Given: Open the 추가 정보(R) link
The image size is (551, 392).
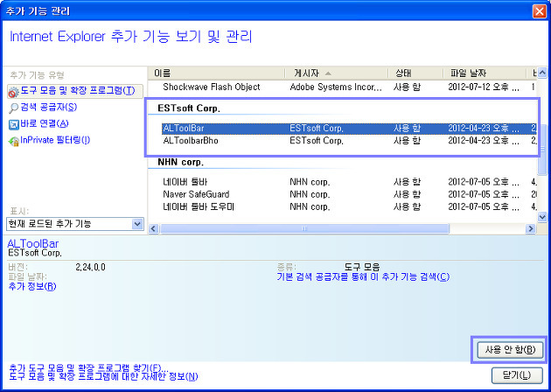Looking at the screenshot, I should coord(32,286).
